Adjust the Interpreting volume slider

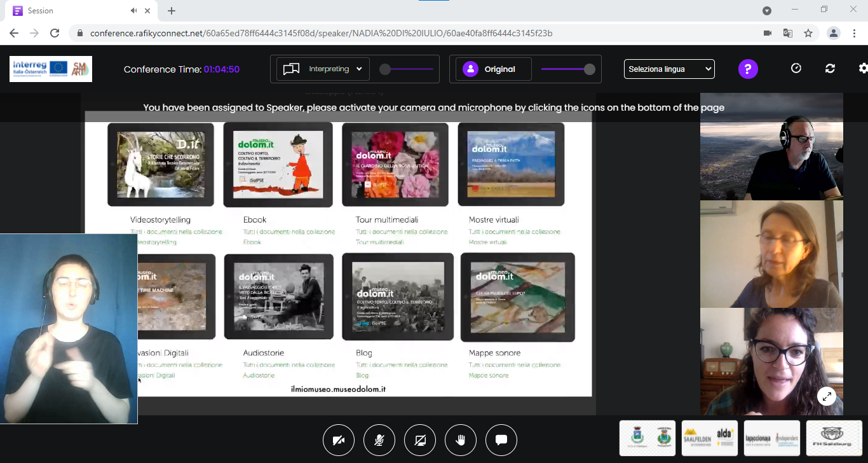pyautogui.click(x=407, y=69)
